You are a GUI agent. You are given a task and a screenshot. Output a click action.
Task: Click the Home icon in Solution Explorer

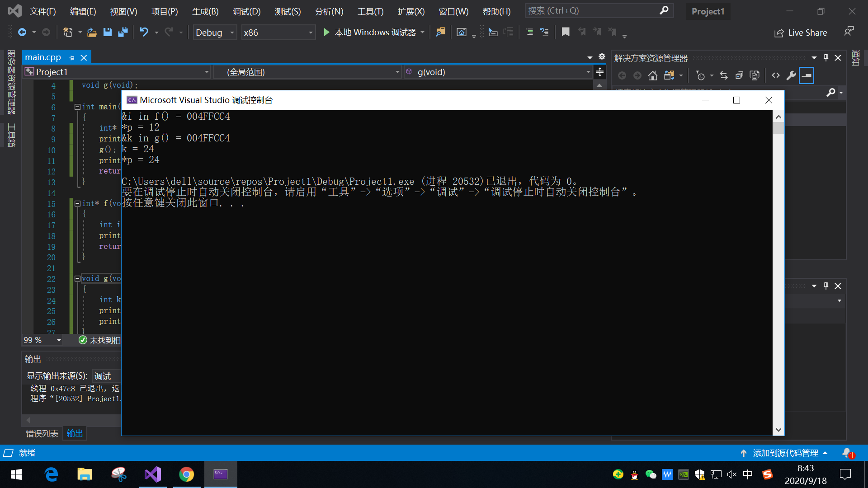652,75
